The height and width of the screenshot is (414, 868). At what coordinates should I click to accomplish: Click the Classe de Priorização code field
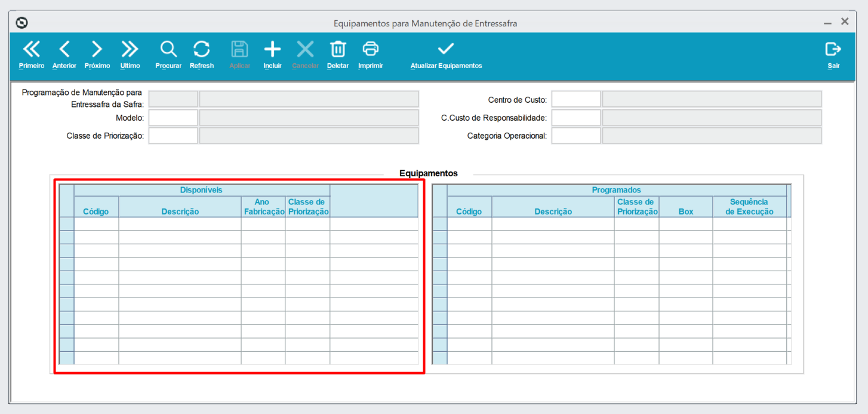pos(173,136)
